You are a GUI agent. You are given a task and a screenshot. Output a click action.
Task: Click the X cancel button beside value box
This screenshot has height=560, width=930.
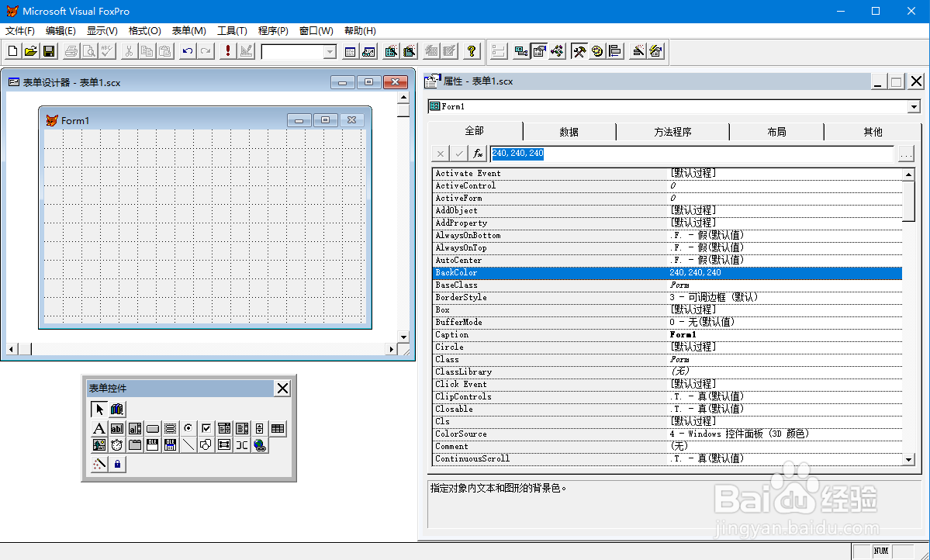(440, 154)
